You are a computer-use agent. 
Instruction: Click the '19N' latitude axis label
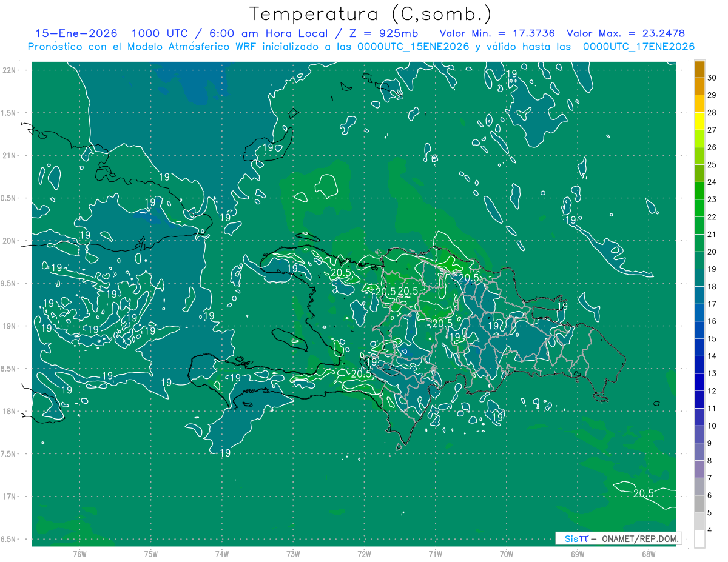[x=10, y=326]
